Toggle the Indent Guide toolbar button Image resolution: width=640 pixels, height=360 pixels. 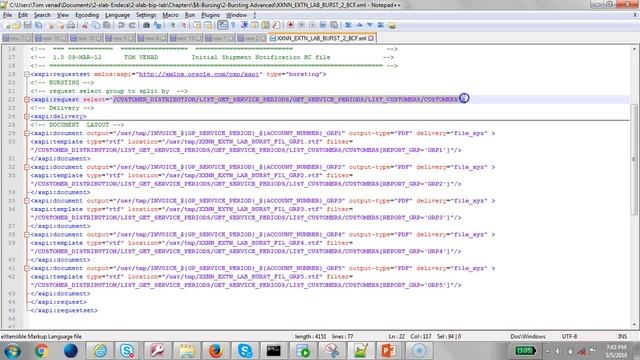pos(244,25)
